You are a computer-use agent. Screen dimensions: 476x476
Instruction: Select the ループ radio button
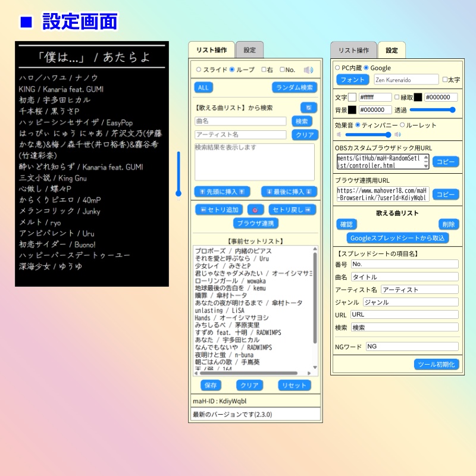coord(232,70)
